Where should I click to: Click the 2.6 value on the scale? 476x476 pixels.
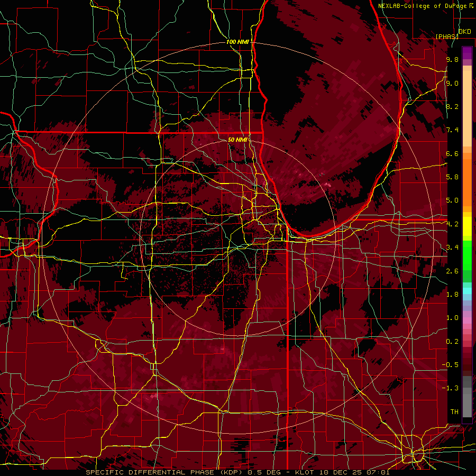pos(452,271)
